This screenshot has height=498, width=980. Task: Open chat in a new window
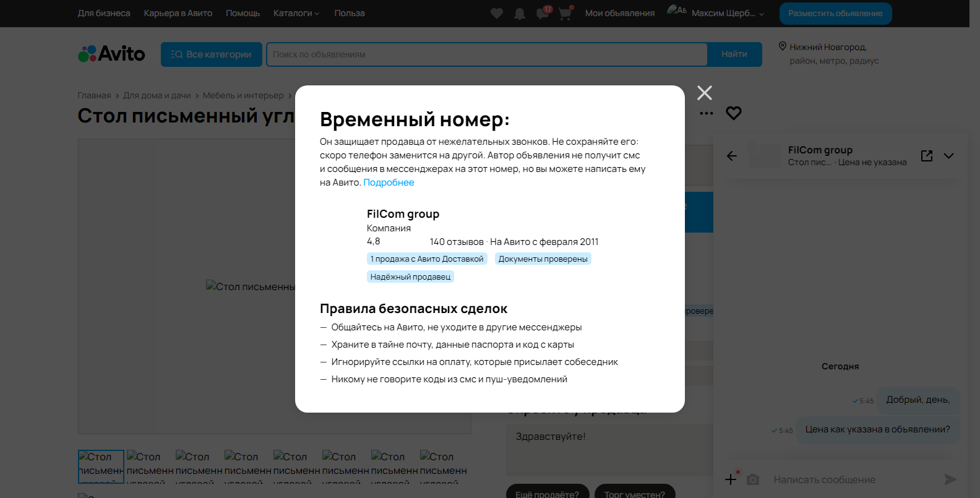[927, 156]
